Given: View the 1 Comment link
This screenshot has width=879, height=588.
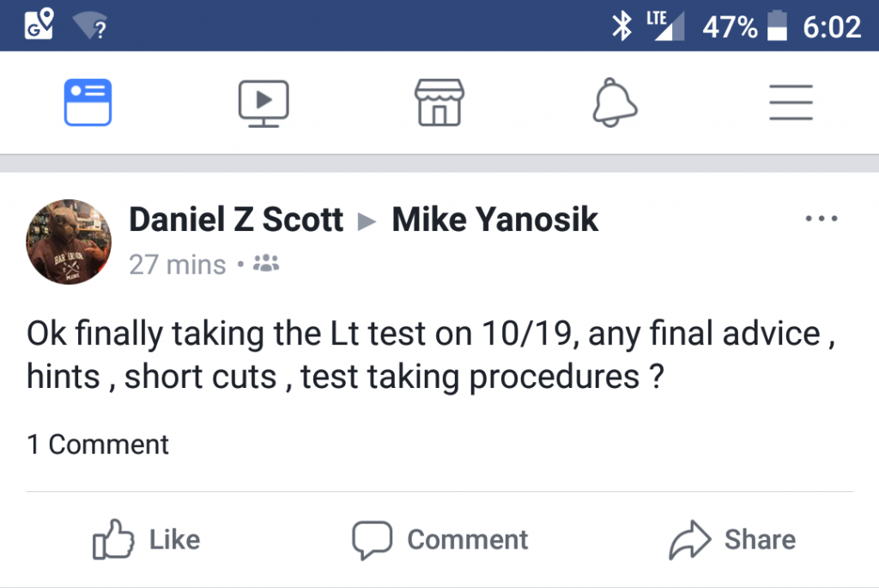Looking at the screenshot, I should click(x=98, y=445).
